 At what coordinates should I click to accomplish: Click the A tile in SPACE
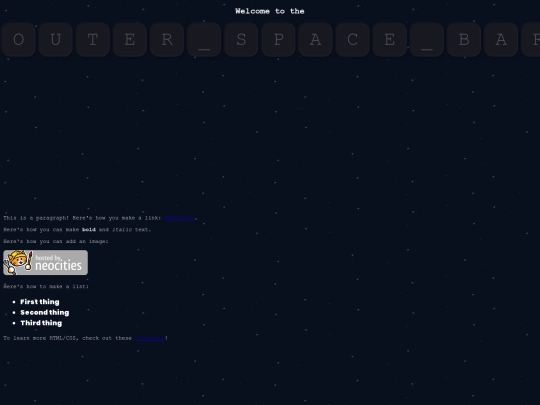[x=315, y=40]
